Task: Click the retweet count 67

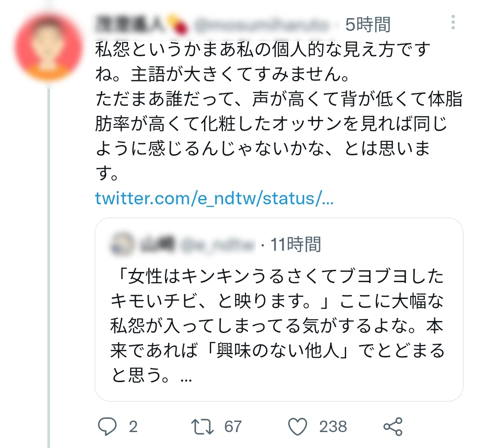Action: coord(233,426)
